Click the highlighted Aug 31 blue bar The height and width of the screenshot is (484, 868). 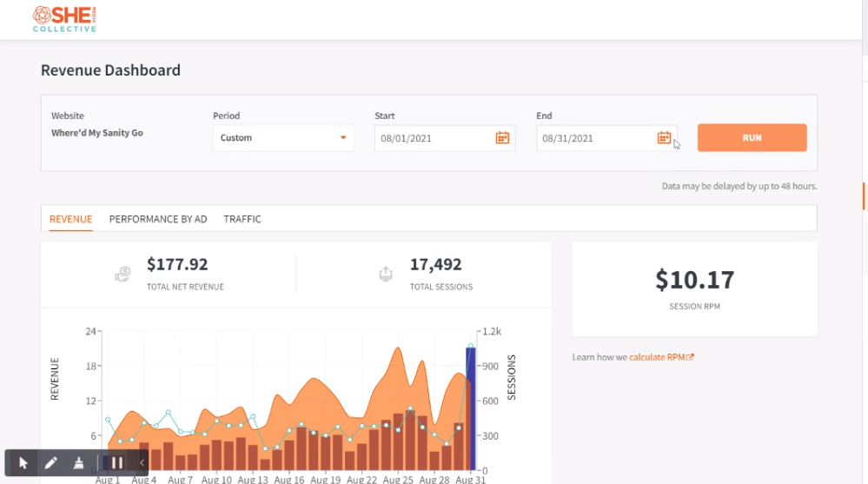coord(471,408)
